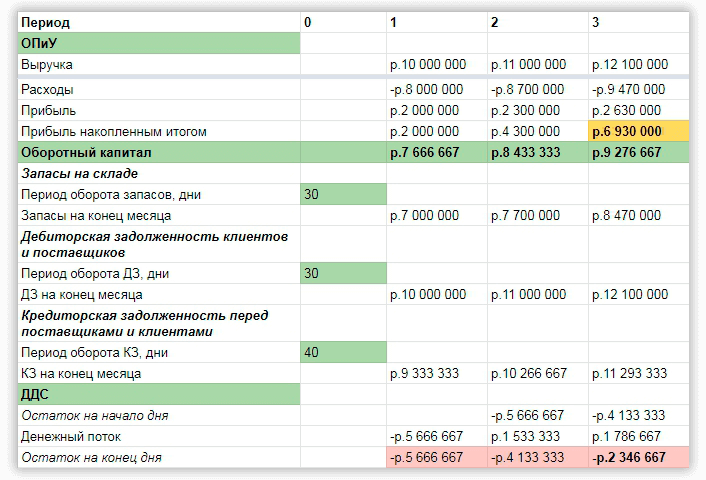Edit 'Период оборота запасов' input cell
Viewport: 706px width, 480px height.
point(342,194)
